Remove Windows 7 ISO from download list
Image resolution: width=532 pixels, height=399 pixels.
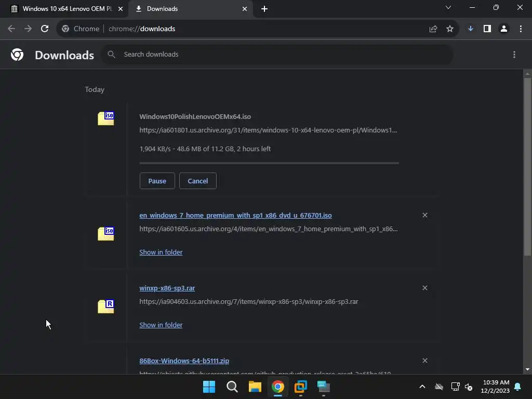(x=425, y=215)
